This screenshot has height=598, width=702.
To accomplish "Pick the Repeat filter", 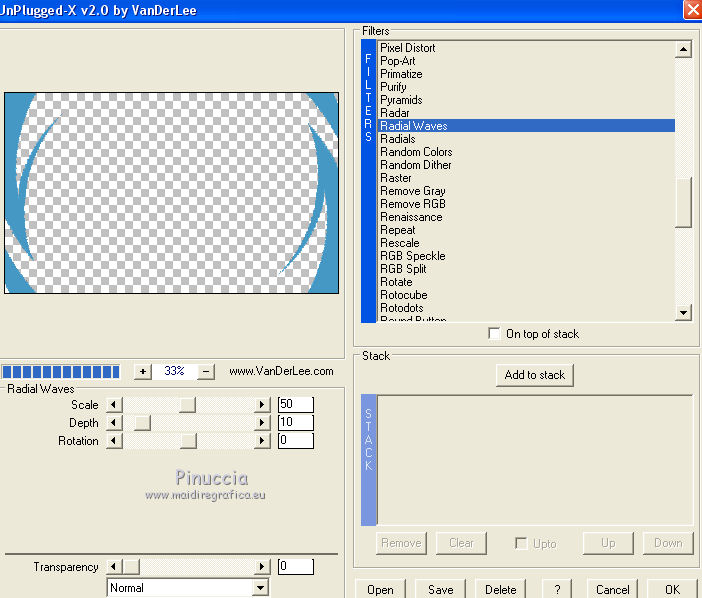I will (x=526, y=230).
